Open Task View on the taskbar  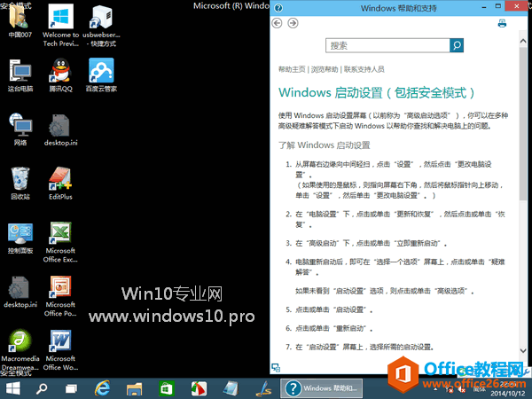(x=71, y=389)
